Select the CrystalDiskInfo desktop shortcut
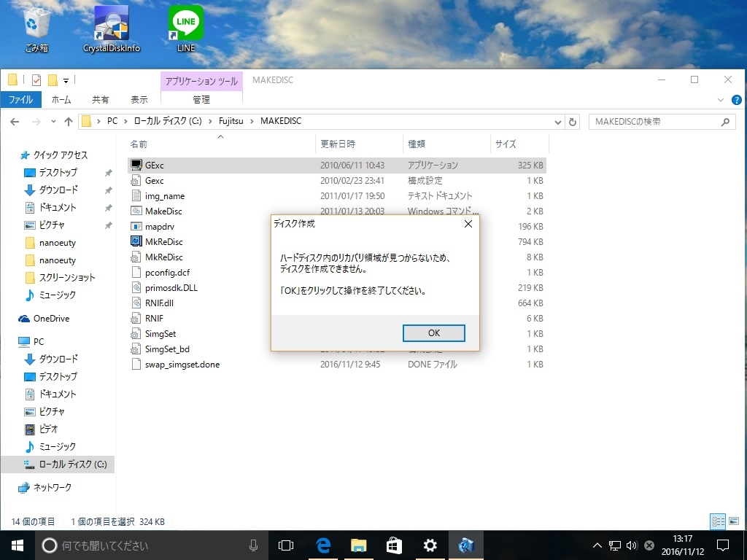Image resolution: width=747 pixels, height=560 pixels. [112, 29]
